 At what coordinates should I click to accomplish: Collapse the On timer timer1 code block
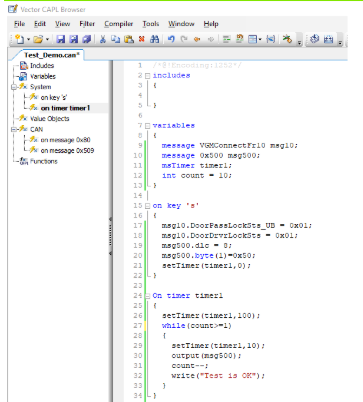tap(147, 296)
